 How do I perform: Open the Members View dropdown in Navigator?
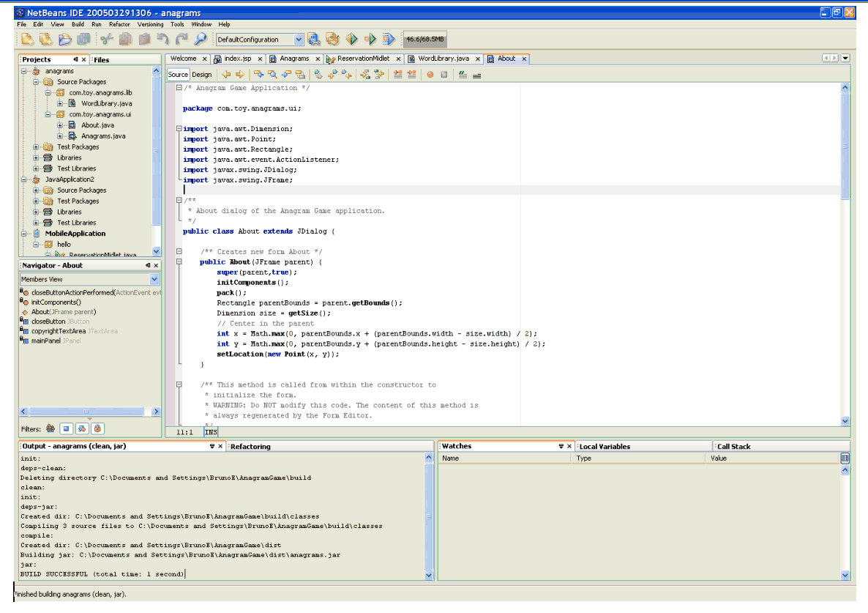(154, 279)
